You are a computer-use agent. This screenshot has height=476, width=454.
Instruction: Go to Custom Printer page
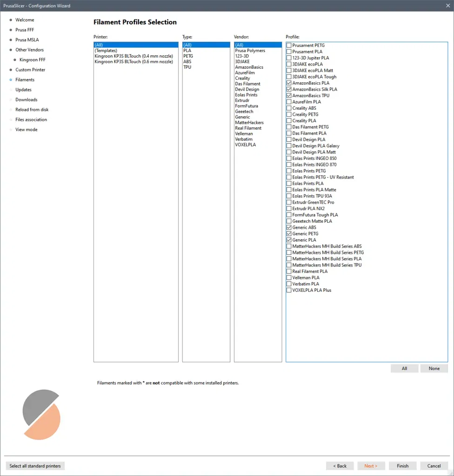(30, 70)
